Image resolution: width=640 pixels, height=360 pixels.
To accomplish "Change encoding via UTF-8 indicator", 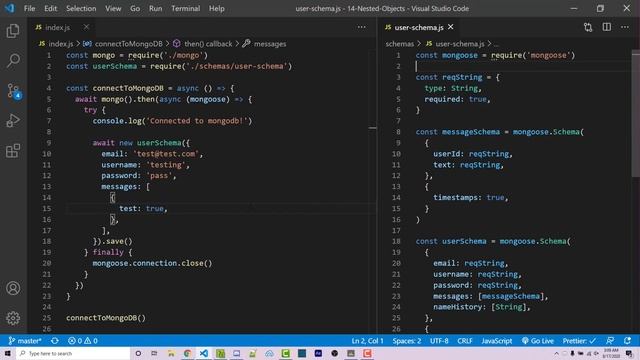I will [x=439, y=340].
